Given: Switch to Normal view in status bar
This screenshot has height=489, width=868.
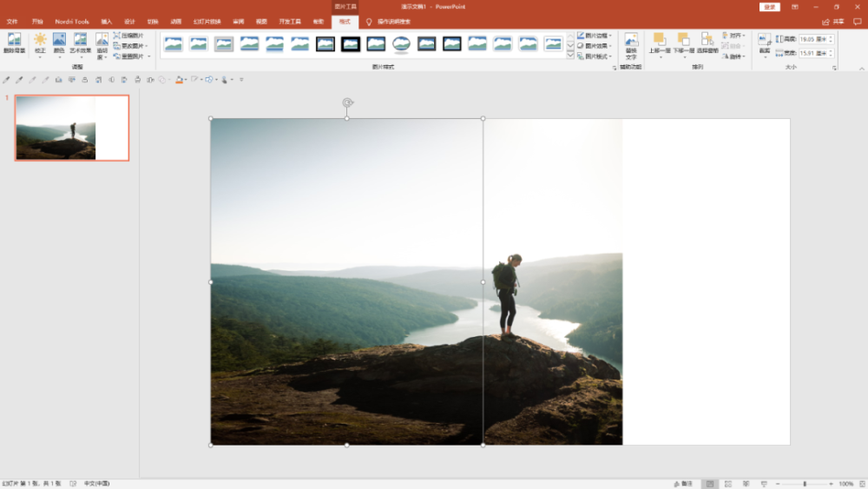Looking at the screenshot, I should point(710,484).
